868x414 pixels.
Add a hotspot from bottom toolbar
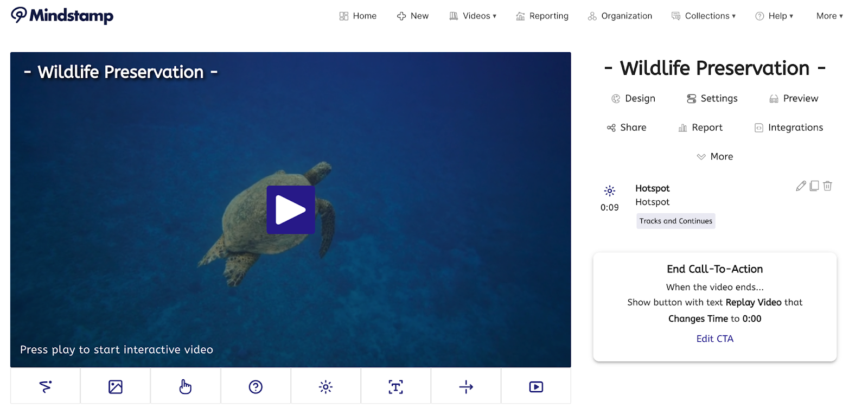(x=325, y=386)
